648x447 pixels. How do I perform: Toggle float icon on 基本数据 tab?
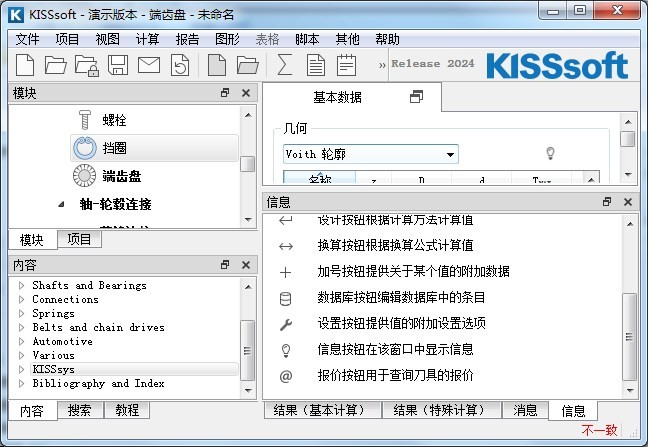tap(417, 98)
